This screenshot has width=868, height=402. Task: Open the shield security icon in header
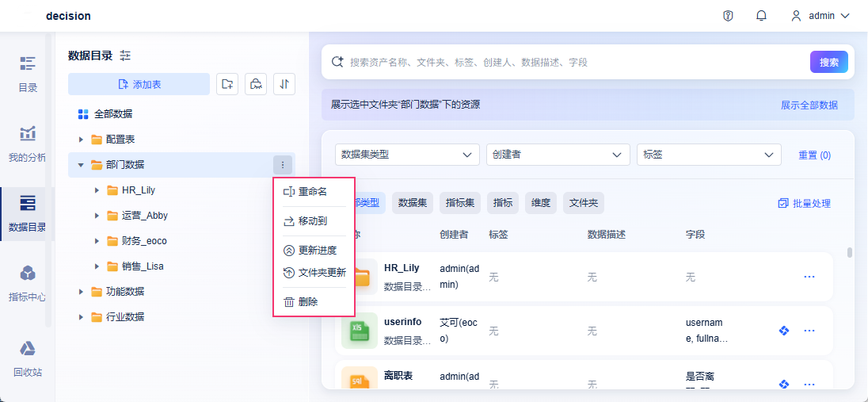click(729, 16)
